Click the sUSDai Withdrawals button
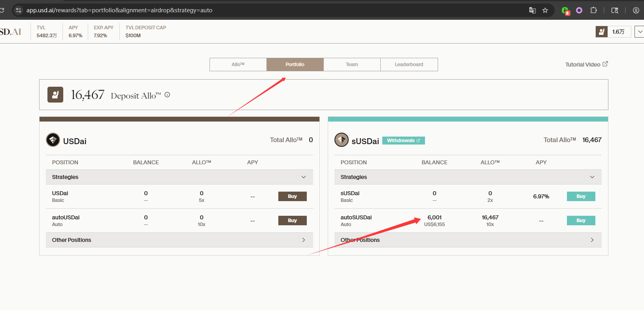Viewport: 644px width, 310px height. pos(403,141)
